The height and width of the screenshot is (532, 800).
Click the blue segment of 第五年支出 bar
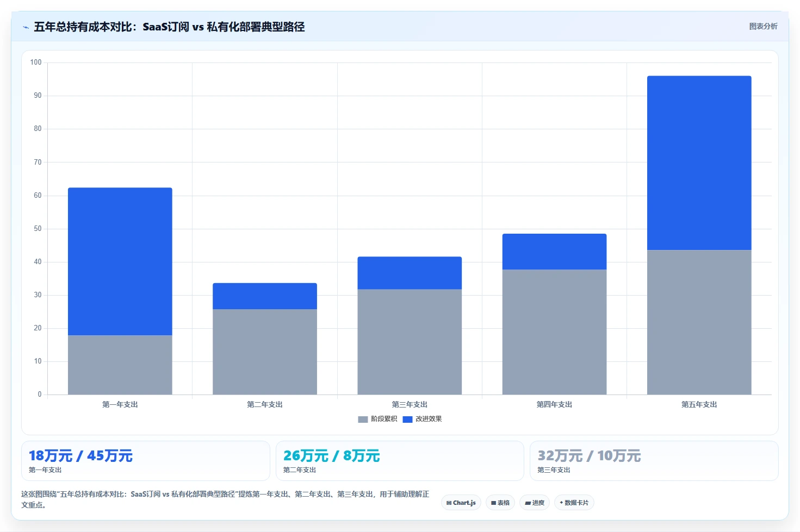(x=699, y=163)
